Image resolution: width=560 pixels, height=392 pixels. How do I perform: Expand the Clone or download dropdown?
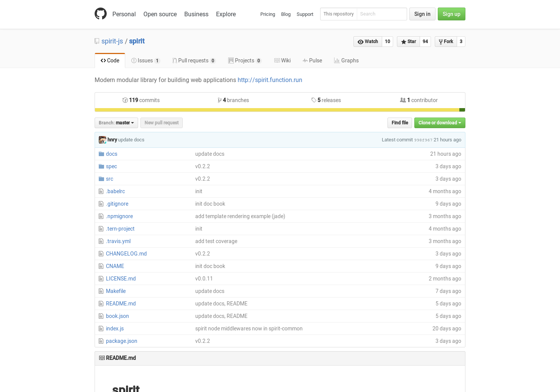pyautogui.click(x=440, y=123)
